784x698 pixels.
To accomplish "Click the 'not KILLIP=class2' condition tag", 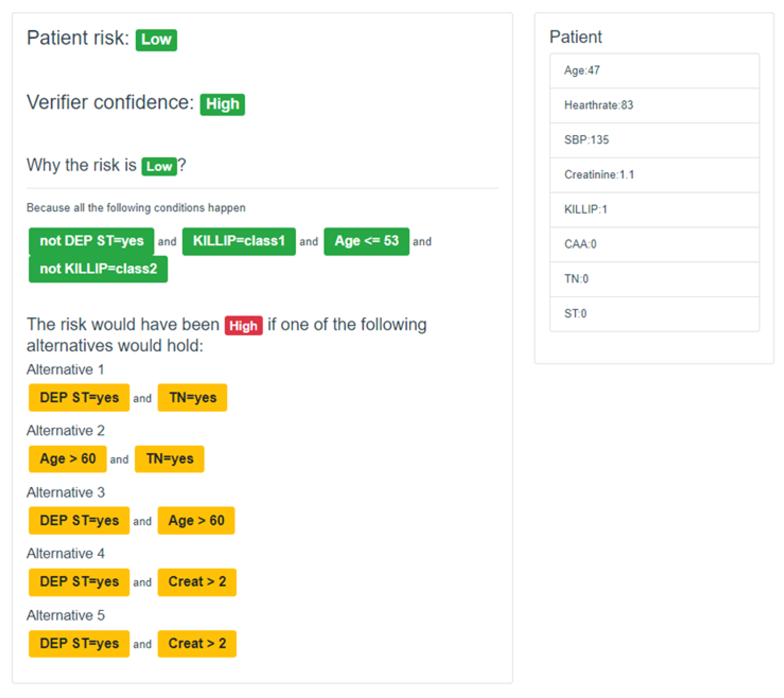I will coord(98,269).
